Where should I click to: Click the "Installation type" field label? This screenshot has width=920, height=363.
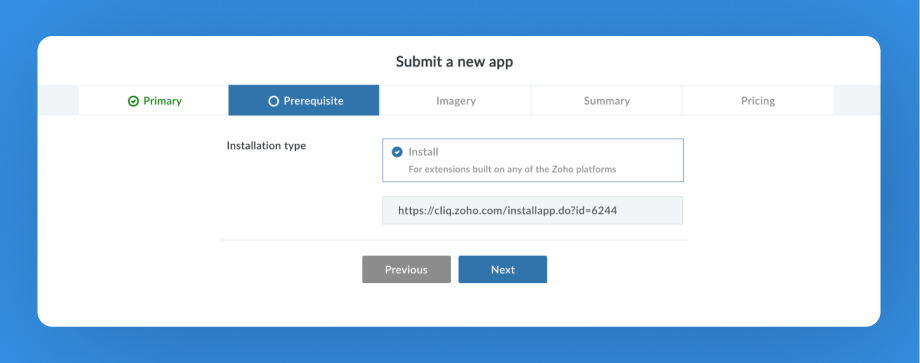point(266,145)
